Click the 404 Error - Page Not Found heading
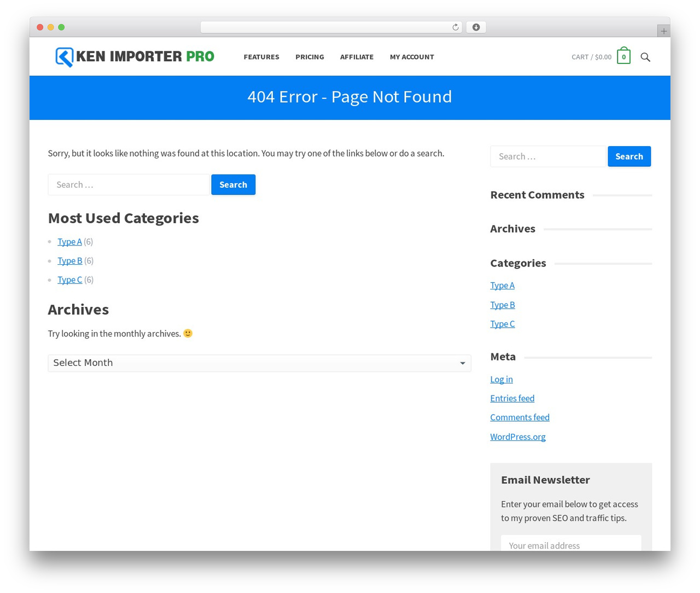Viewport: 700px width, 593px height. (x=350, y=97)
